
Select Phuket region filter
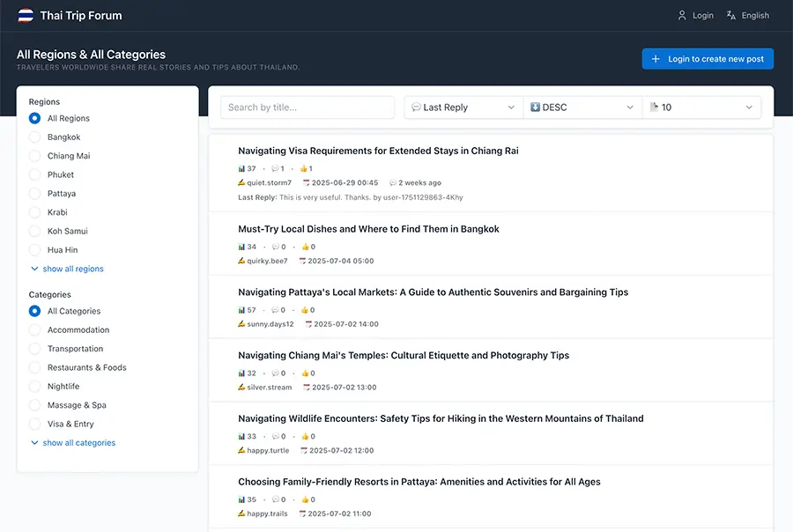[x=34, y=174]
